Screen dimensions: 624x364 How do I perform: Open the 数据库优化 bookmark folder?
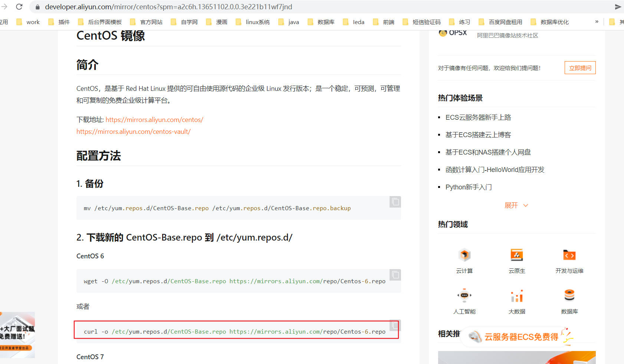coord(550,22)
